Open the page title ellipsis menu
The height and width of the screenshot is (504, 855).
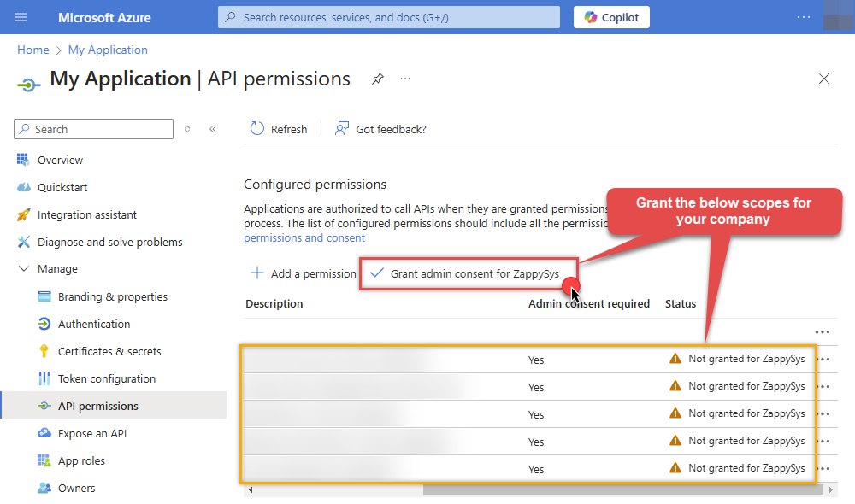[x=405, y=79]
